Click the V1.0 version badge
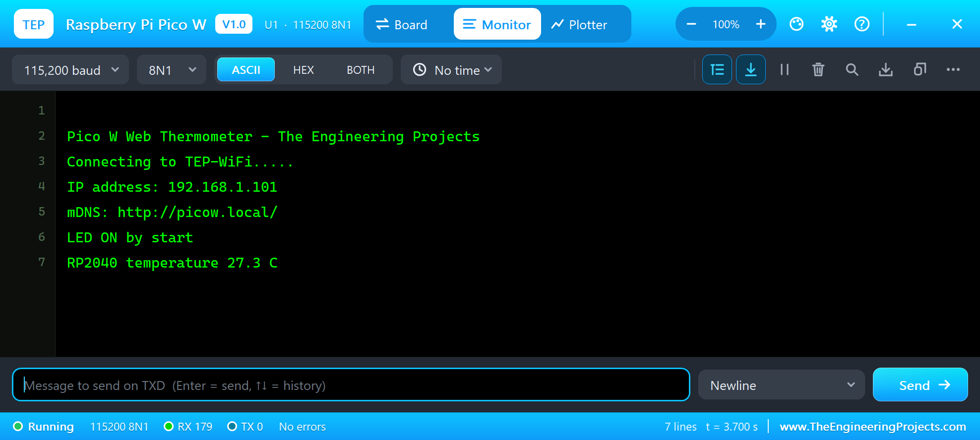The height and width of the screenshot is (440, 980). 234,24
